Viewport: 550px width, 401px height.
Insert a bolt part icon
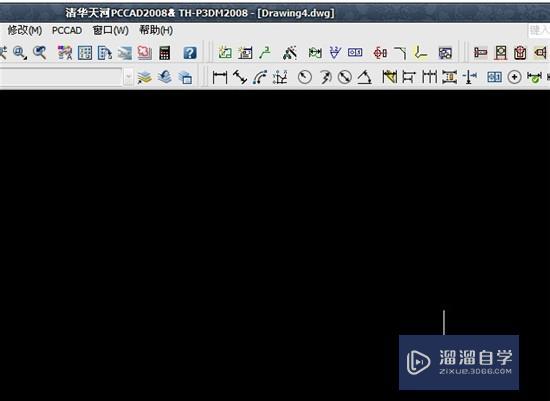480,53
